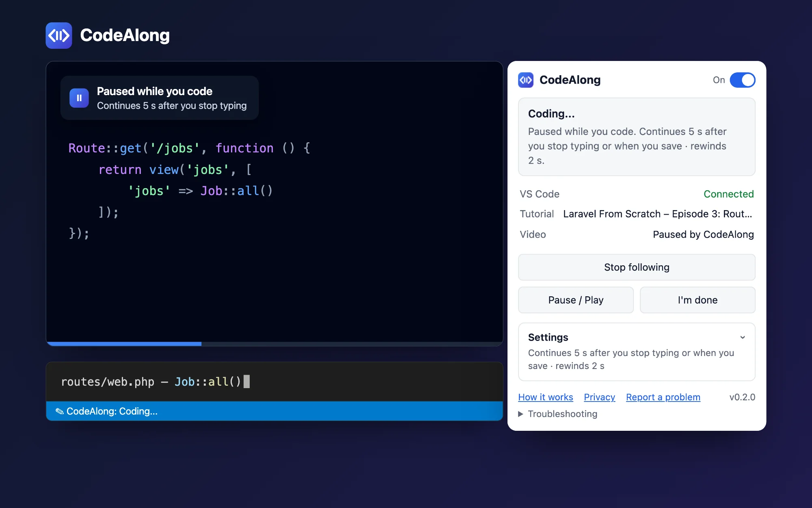Click the 'CodeAlong: Coding...' status bar entry

pos(106,411)
